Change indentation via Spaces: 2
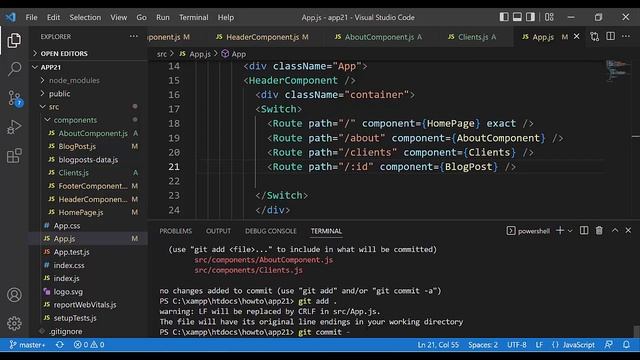The image size is (640, 360). [x=483, y=345]
